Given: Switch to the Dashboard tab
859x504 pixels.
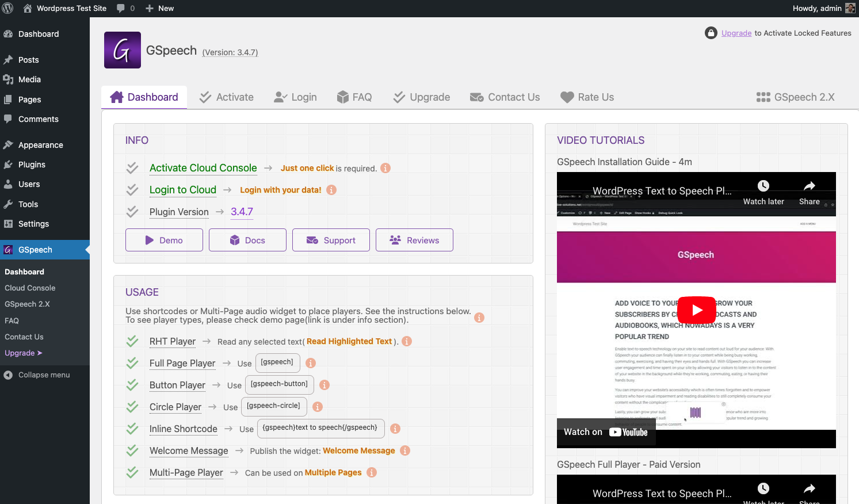Looking at the screenshot, I should pos(144,97).
